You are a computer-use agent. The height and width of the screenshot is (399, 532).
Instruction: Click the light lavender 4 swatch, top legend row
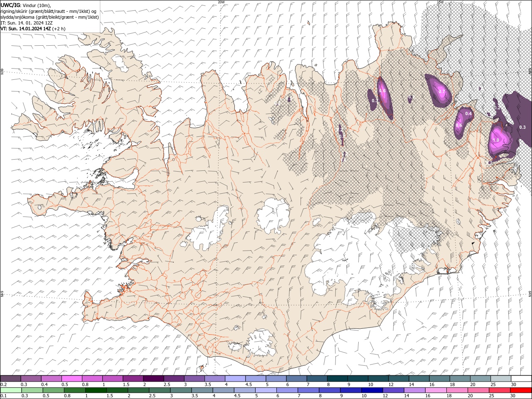[x=235, y=379]
